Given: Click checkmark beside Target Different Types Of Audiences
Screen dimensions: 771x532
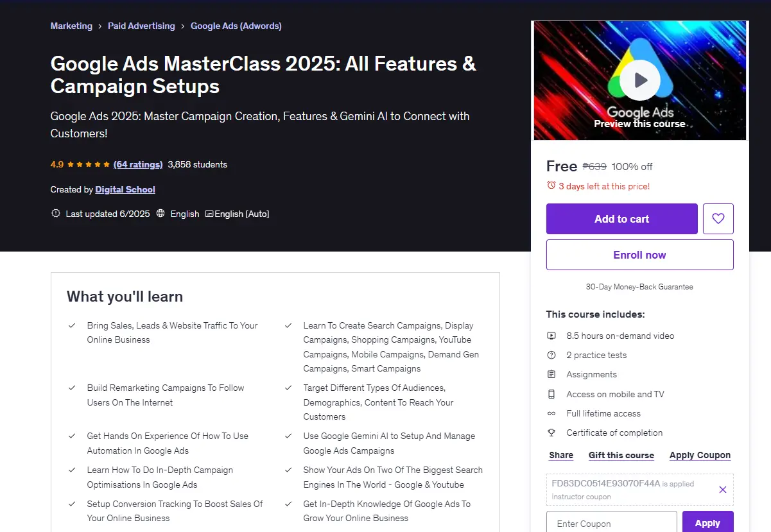Looking at the screenshot, I should [x=289, y=388].
